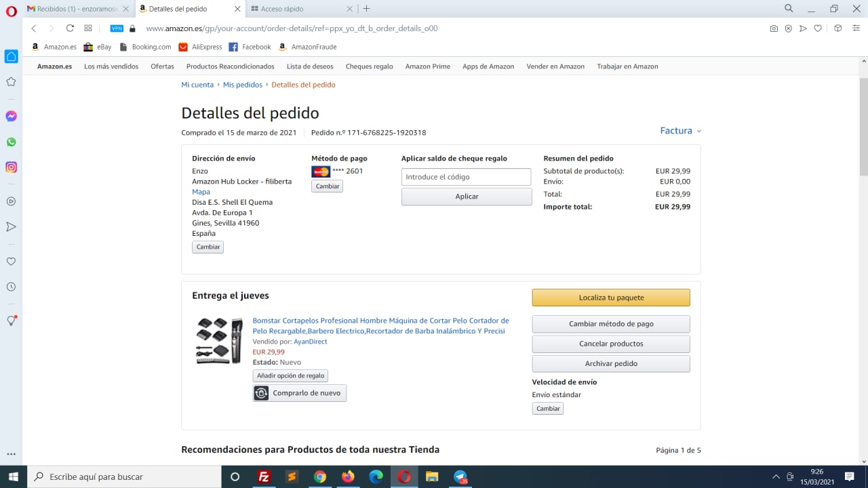Viewport: 868px width, 488px height.
Task: Open the AyanDirect seller link
Action: coord(310,342)
